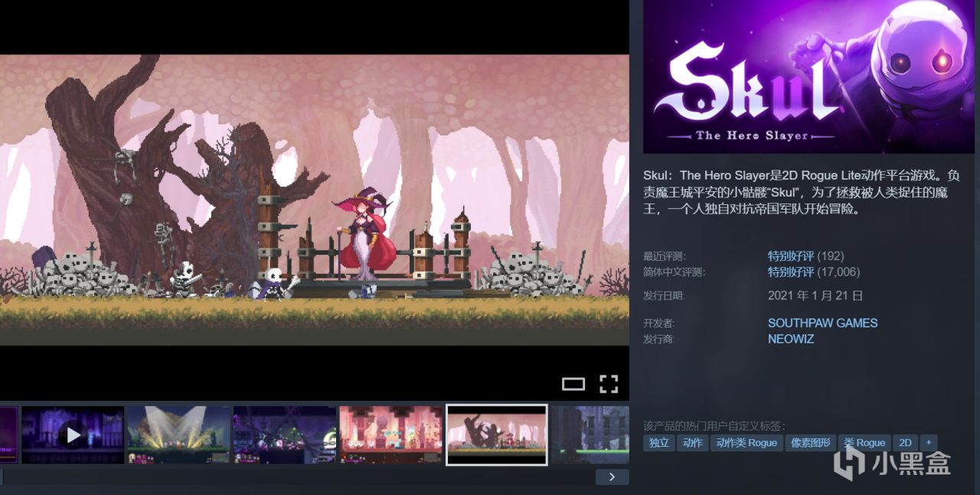Select the 动作类 Rogue tag

tap(746, 442)
